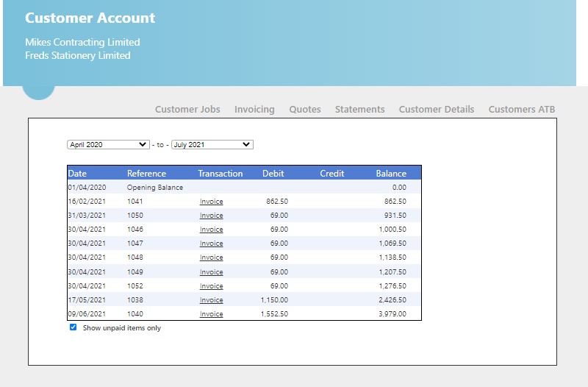
Task: Click the 3,979.00 final balance value
Action: [392, 313]
